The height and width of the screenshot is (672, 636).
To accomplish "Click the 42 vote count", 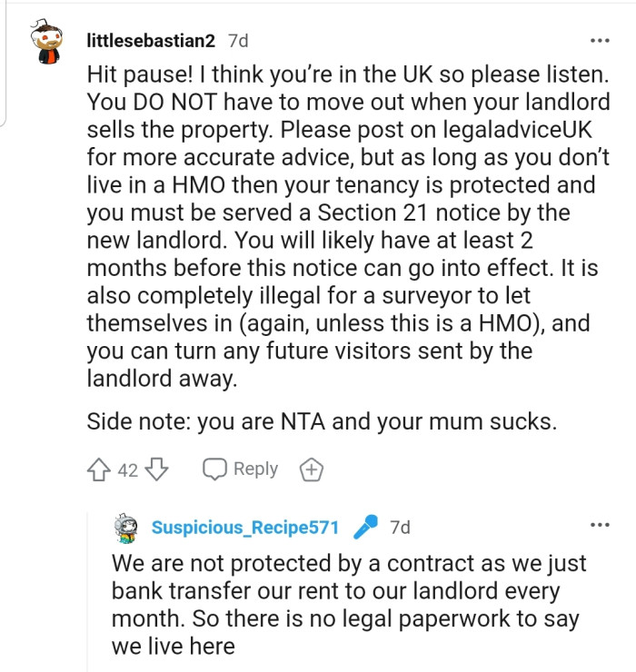I will (128, 469).
